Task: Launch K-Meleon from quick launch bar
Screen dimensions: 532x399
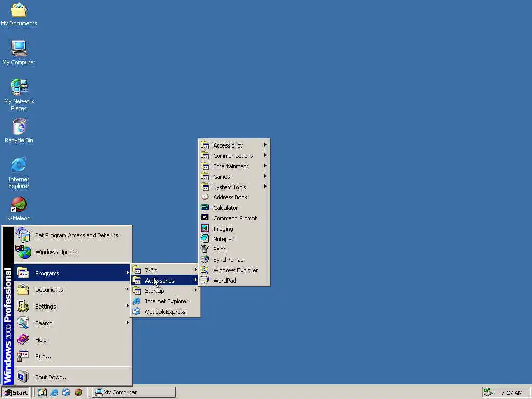Action: (78, 392)
